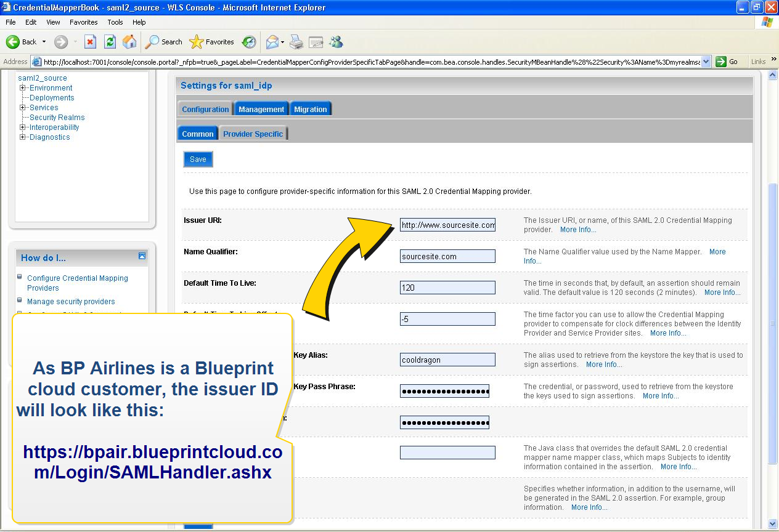This screenshot has height=532, width=779.
Task: Click the Name Qualifier input field
Action: [x=447, y=256]
